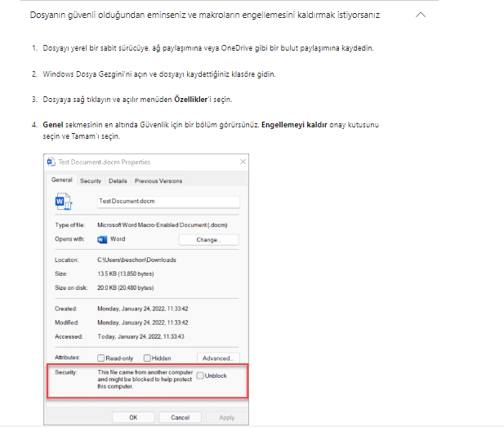Click the Word app icon beside Opens with
The width and height of the screenshot is (504, 427).
pyautogui.click(x=102, y=239)
